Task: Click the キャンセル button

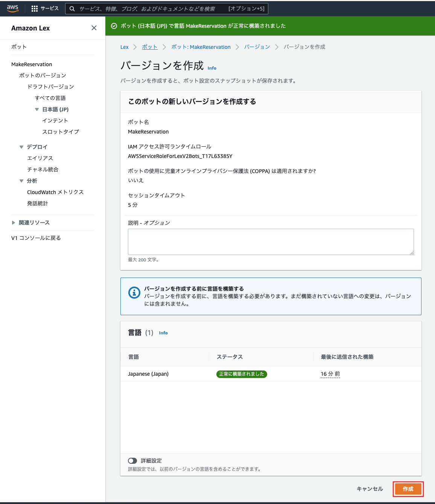Action: [370, 489]
